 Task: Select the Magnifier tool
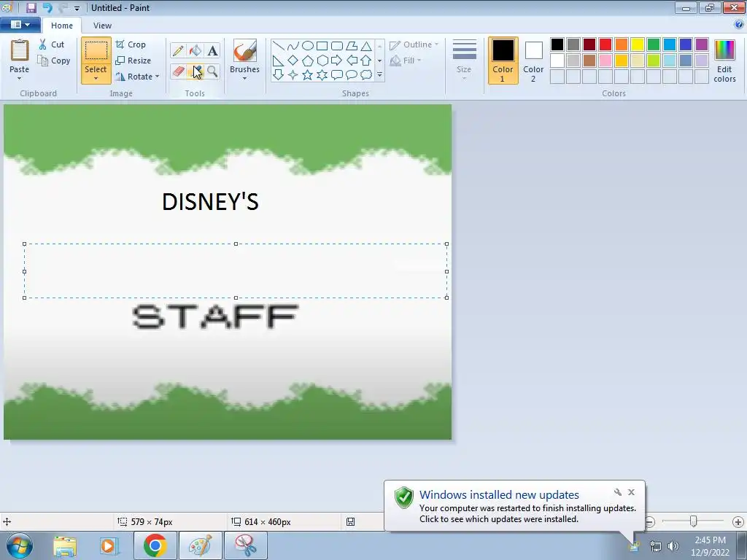tap(212, 71)
